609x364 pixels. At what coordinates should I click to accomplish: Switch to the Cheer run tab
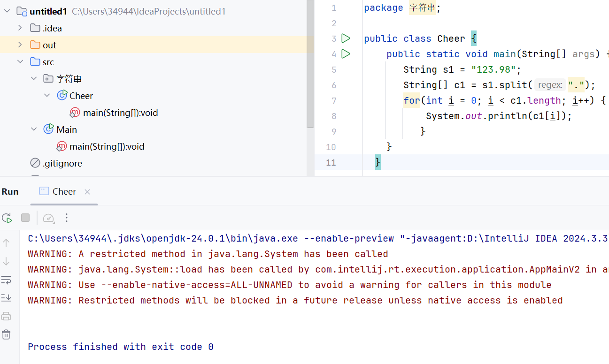pyautogui.click(x=64, y=191)
